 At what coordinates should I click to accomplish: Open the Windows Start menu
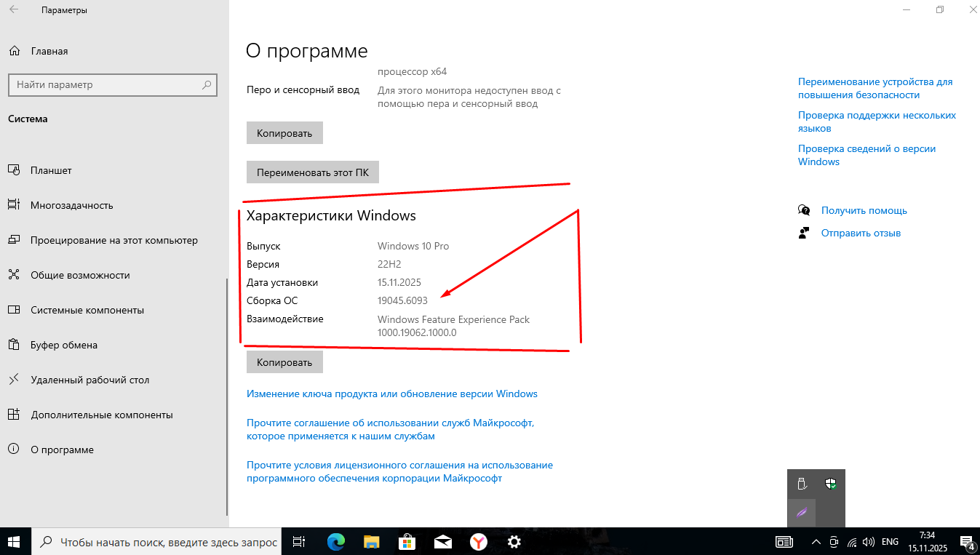15,541
